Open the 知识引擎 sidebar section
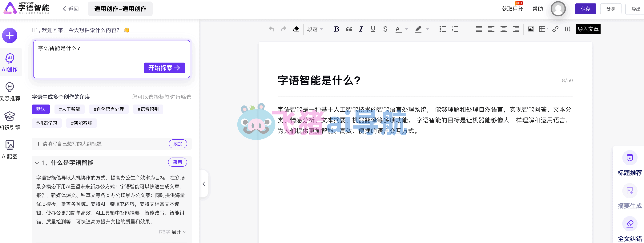This screenshot has width=644, height=243. coord(10,121)
